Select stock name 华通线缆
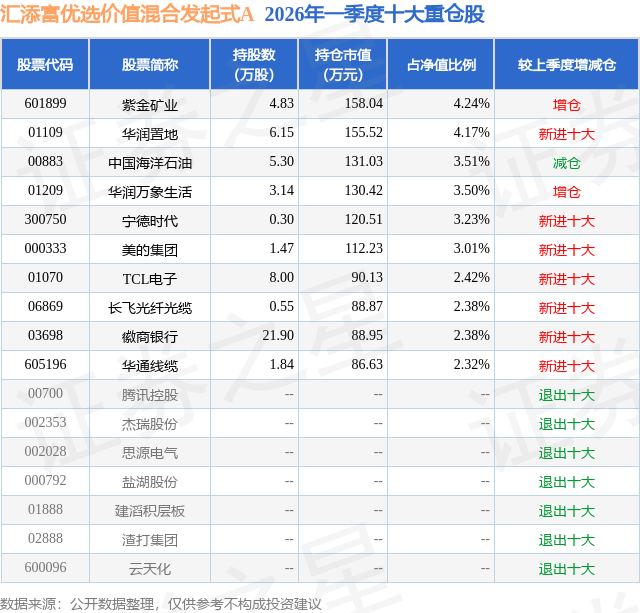 150,366
